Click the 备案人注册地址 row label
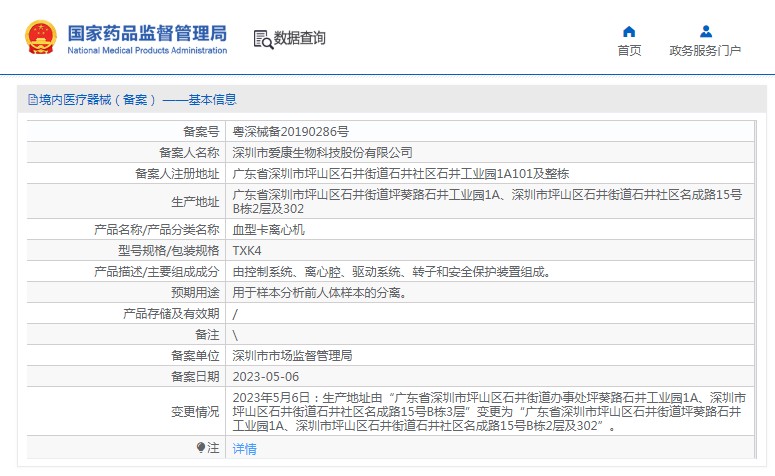775x476 pixels. [177, 174]
